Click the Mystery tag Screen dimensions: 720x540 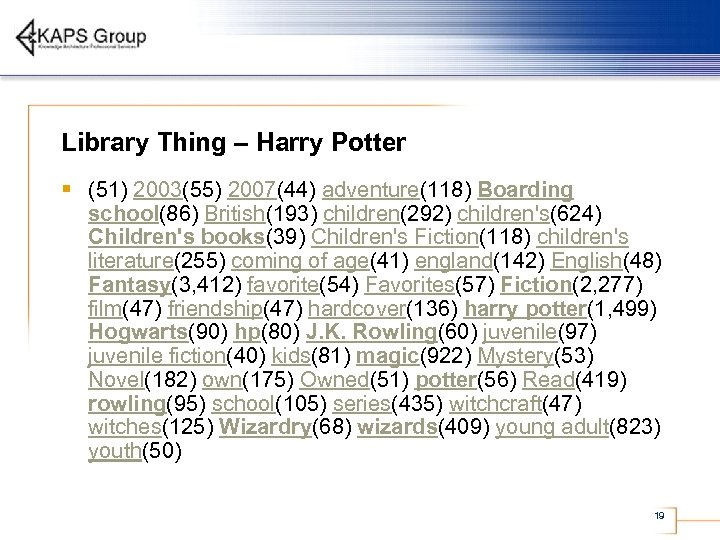coord(516,356)
